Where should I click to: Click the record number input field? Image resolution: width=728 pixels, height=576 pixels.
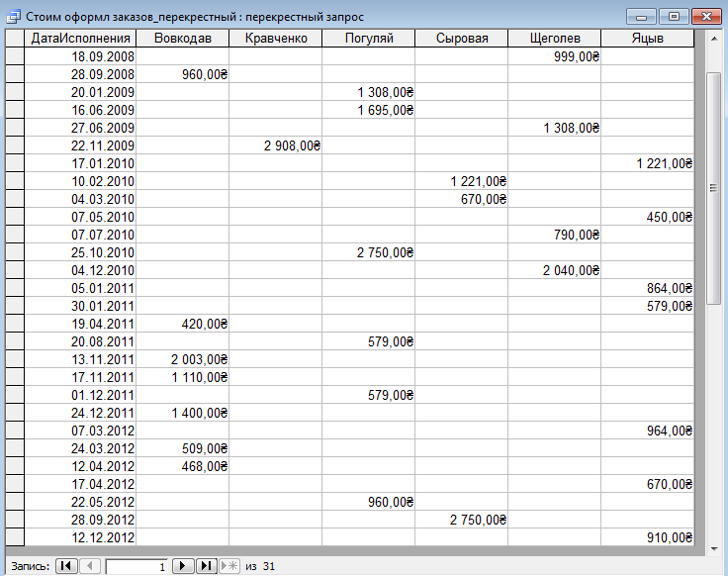coord(136,567)
